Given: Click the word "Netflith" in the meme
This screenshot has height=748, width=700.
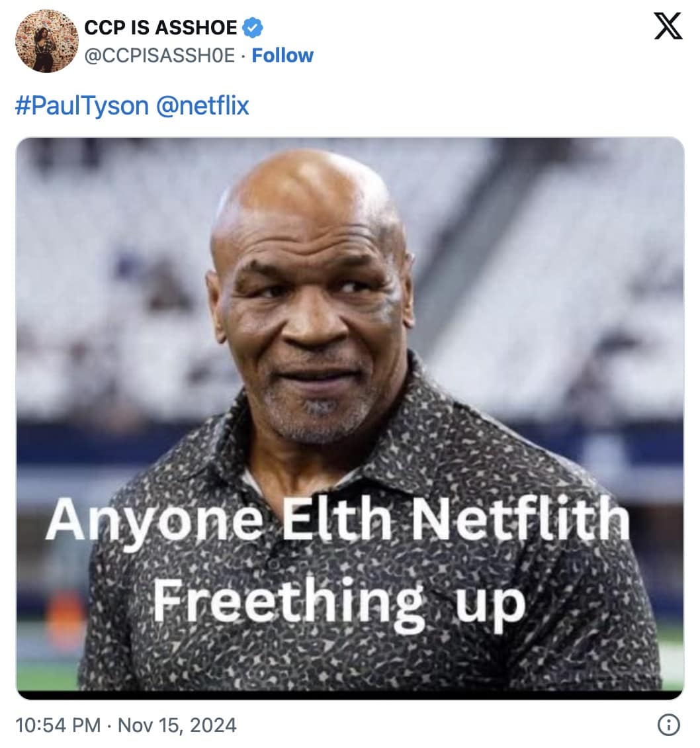Looking at the screenshot, I should [519, 521].
